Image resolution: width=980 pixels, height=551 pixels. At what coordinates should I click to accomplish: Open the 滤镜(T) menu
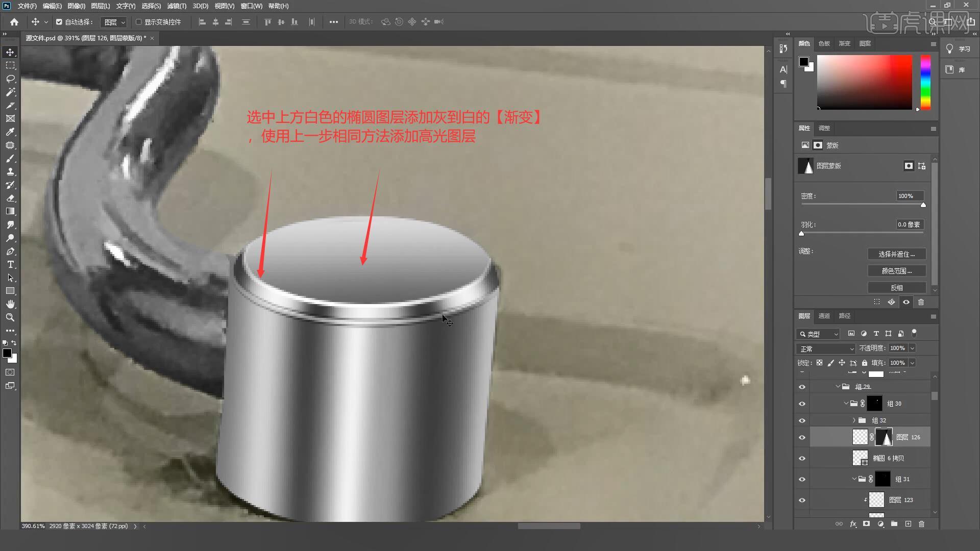tap(177, 6)
